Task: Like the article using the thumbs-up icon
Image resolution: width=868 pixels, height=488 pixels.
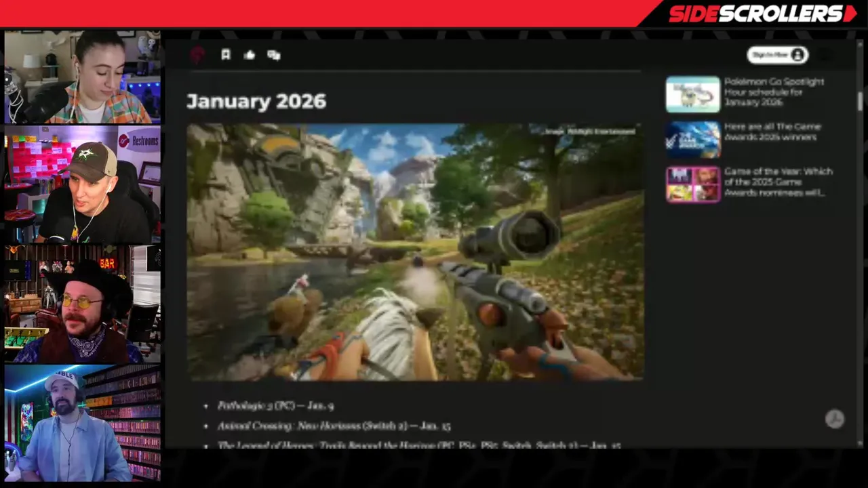Action: coord(250,55)
